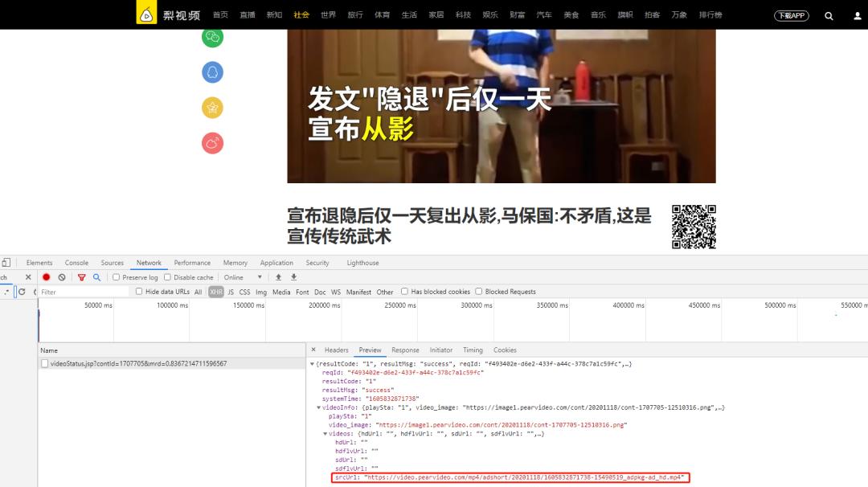This screenshot has width=868, height=487.
Task: Open the Lighthouse panel
Action: [x=362, y=263]
